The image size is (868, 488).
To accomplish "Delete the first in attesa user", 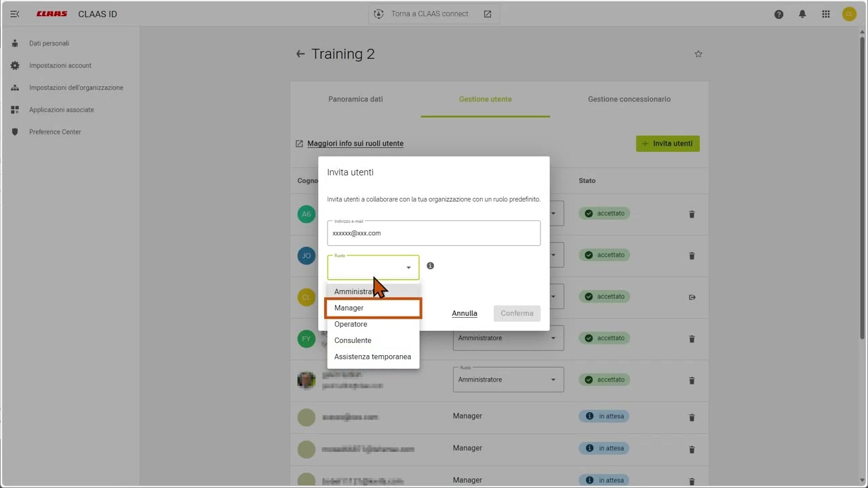I will click(x=692, y=418).
